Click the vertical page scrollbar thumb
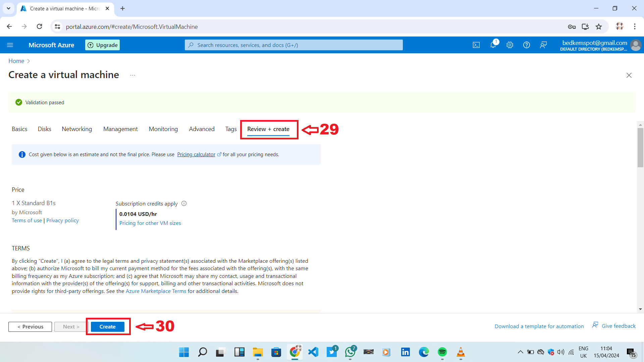 coord(640,147)
